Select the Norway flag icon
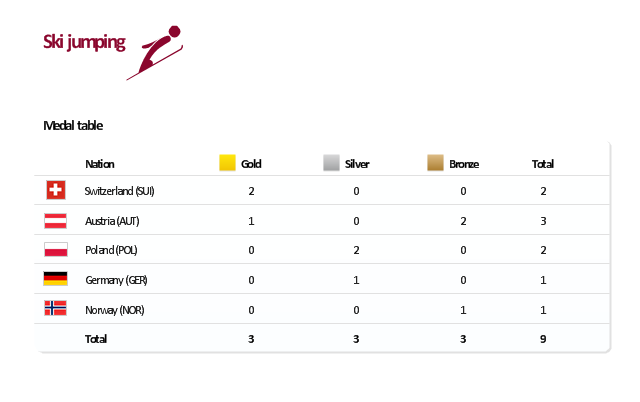The image size is (640, 402). tap(55, 309)
